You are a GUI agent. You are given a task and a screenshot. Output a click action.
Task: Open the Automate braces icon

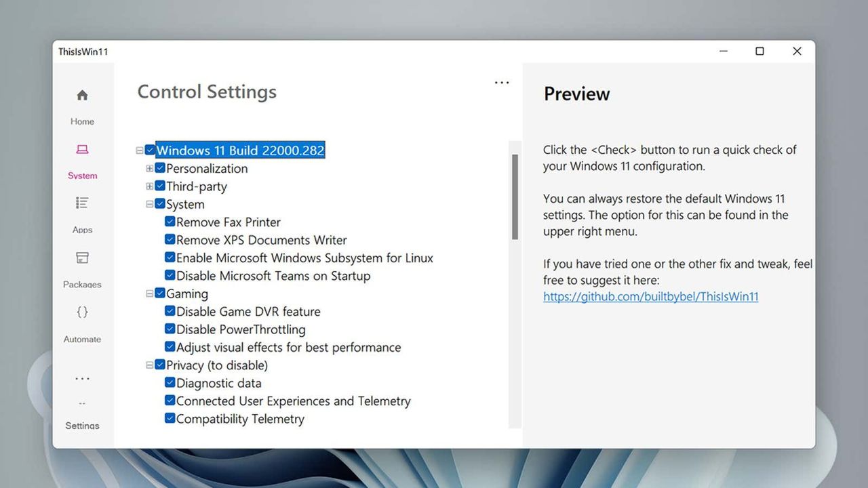pyautogui.click(x=82, y=312)
